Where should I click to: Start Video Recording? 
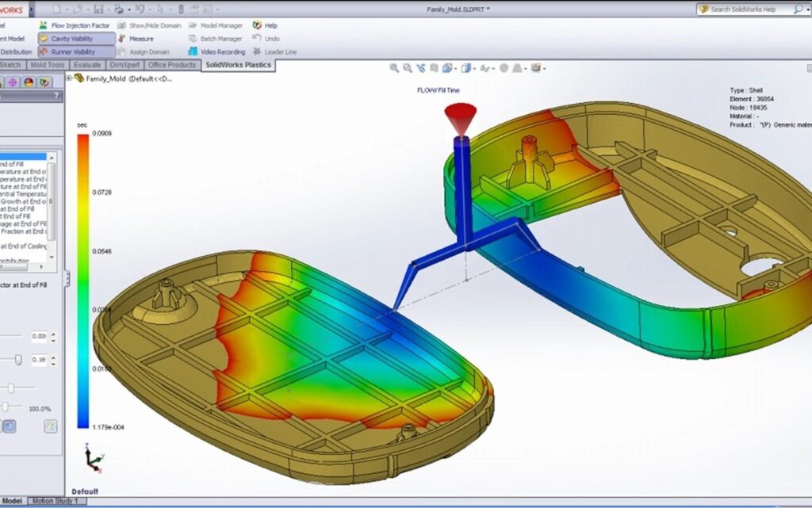pyautogui.click(x=216, y=52)
